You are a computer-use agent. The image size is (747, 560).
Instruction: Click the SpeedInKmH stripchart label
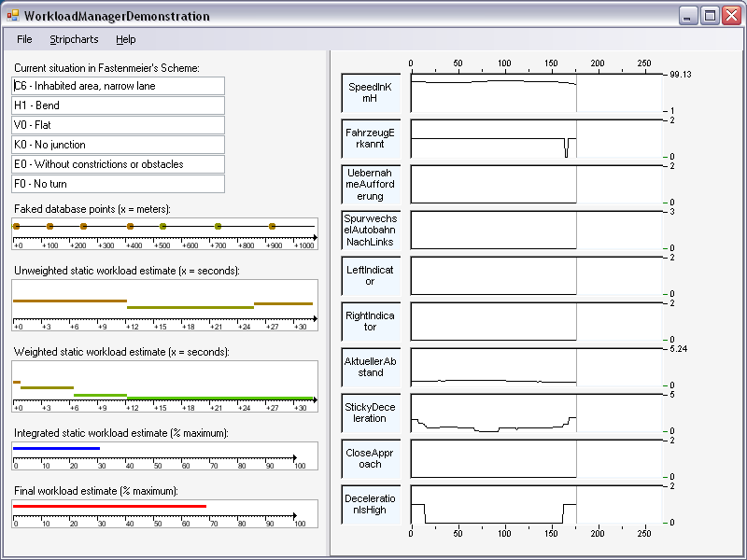[371, 92]
